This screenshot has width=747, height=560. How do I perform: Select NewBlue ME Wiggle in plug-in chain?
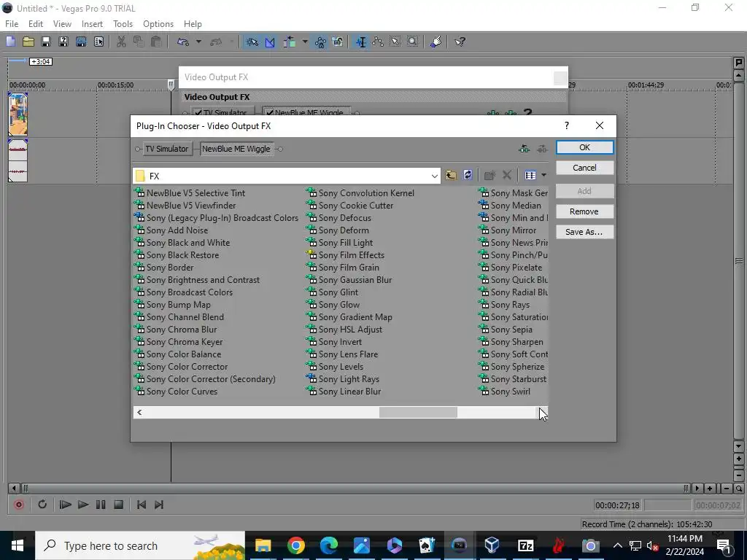[236, 149]
